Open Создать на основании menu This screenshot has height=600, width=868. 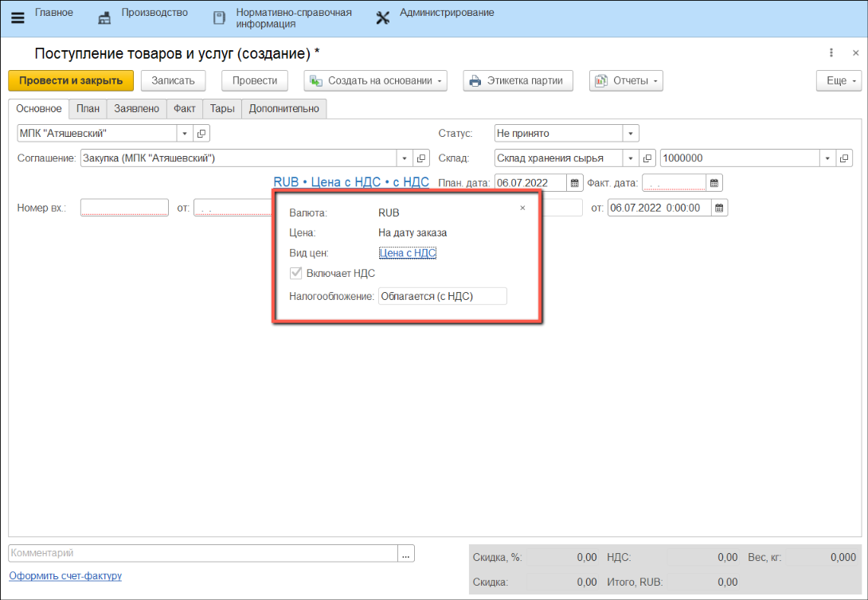(x=375, y=80)
